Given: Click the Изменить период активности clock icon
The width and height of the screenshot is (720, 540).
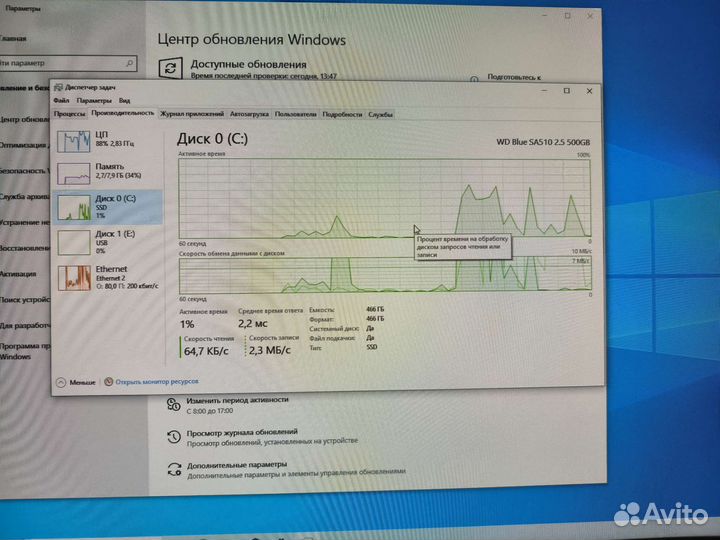Looking at the screenshot, I should (174, 405).
